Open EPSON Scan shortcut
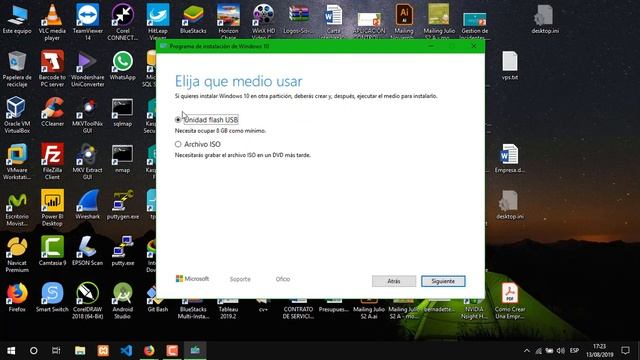The width and height of the screenshot is (640, 360). [x=87, y=251]
